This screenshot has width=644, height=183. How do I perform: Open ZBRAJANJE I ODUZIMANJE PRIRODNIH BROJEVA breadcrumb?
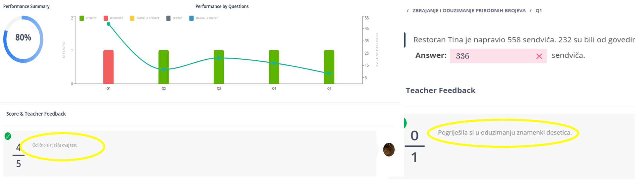click(469, 10)
